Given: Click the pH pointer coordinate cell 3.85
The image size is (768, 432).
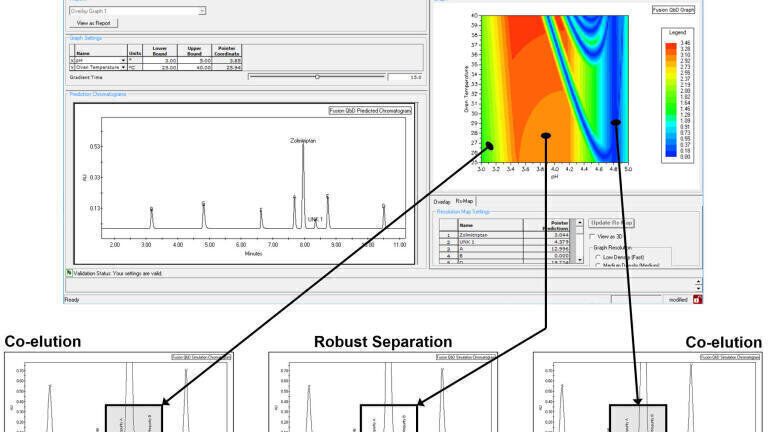Looking at the screenshot, I should (x=227, y=61).
